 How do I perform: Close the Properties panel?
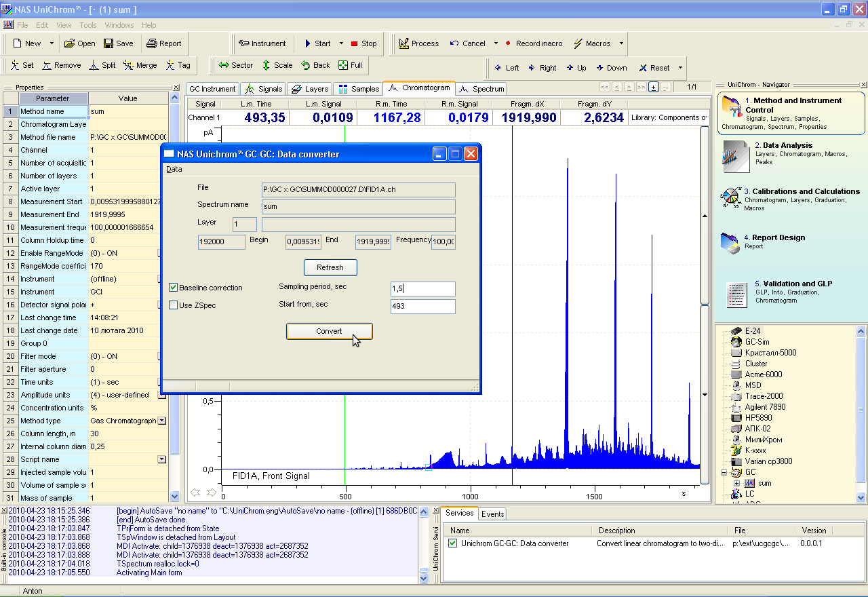[176, 87]
